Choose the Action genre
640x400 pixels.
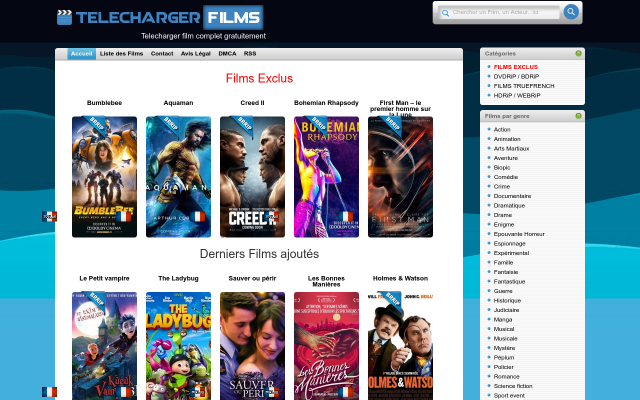pos(502,129)
